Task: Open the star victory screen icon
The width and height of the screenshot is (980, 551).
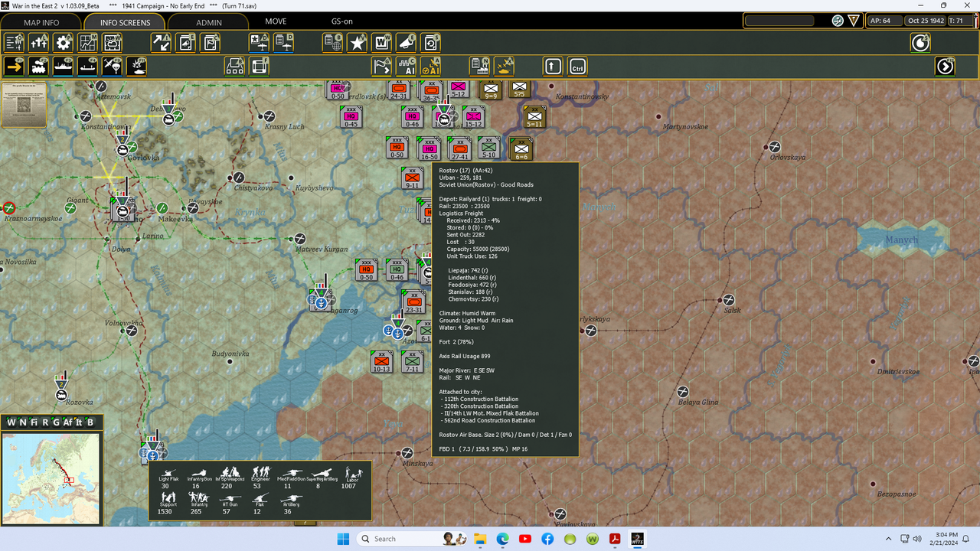Action: [358, 43]
